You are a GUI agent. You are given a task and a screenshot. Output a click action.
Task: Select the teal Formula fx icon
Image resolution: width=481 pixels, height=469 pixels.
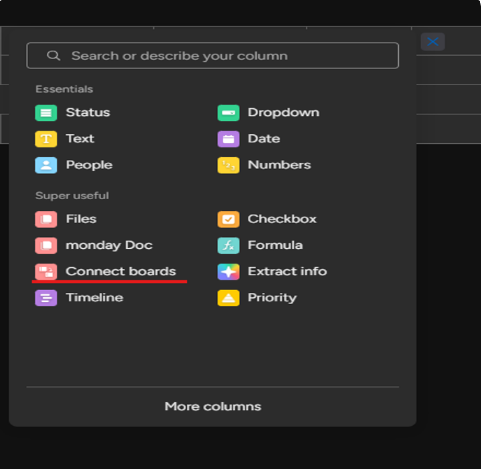tap(228, 245)
